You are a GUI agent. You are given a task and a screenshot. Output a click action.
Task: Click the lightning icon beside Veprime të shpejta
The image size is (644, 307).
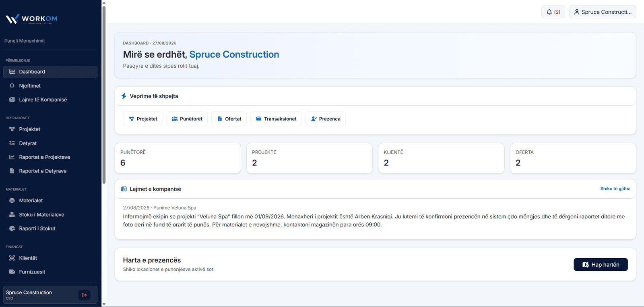point(124,96)
